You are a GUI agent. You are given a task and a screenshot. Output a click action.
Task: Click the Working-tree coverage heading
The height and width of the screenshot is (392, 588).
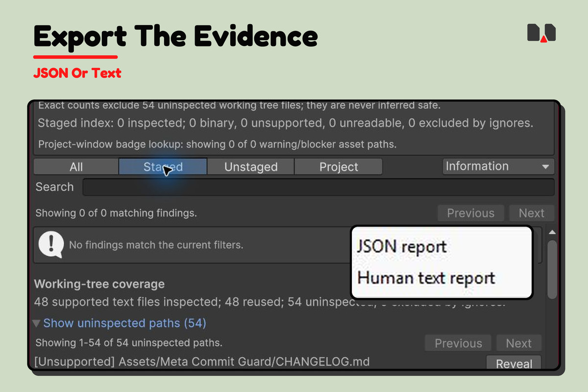pos(99,284)
